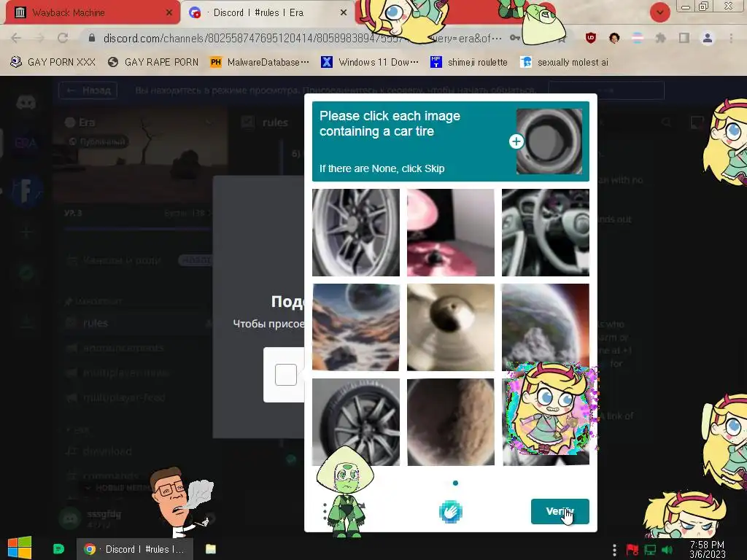Select the ERA server icon in sidebar

26,142
